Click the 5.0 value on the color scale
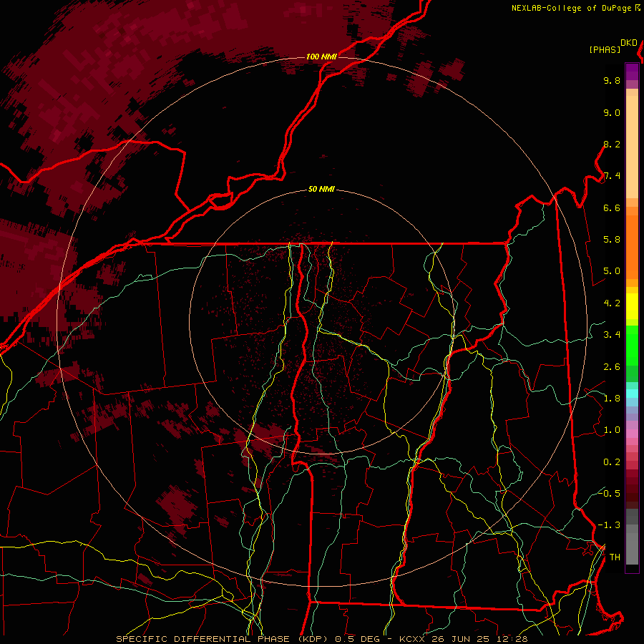Screen dimensions: 644x644 pyautogui.click(x=612, y=271)
